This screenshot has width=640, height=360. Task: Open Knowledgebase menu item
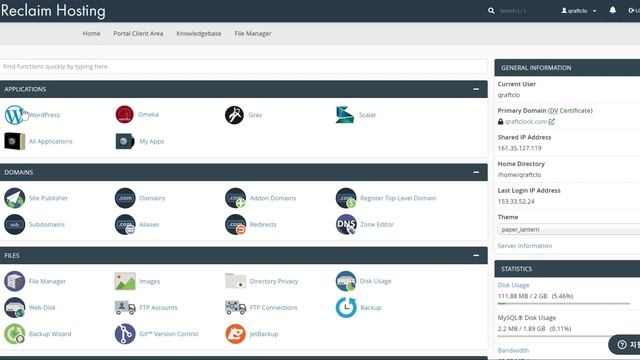(199, 33)
